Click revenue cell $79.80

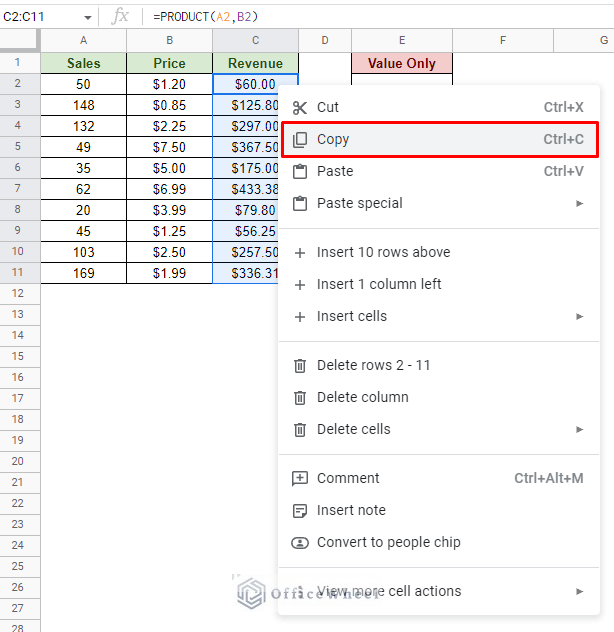pyautogui.click(x=246, y=210)
